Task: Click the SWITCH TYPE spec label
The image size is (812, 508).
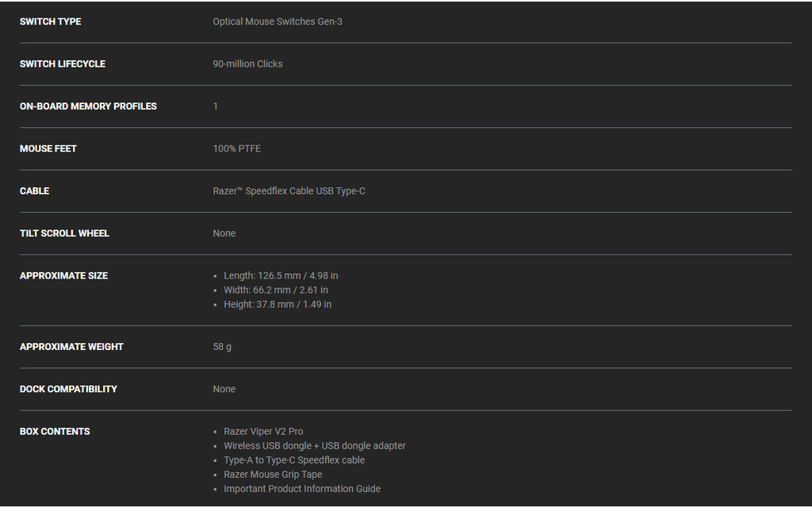Action: click(x=51, y=21)
